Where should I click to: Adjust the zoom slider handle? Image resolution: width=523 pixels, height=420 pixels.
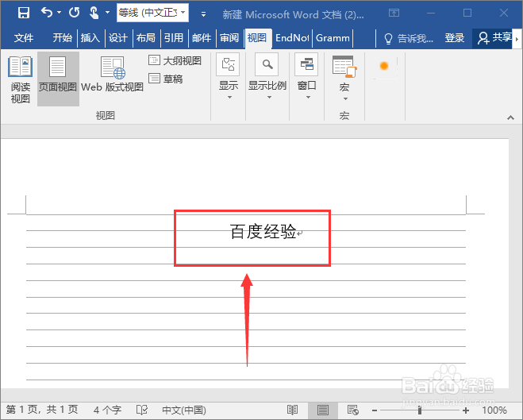click(x=420, y=410)
